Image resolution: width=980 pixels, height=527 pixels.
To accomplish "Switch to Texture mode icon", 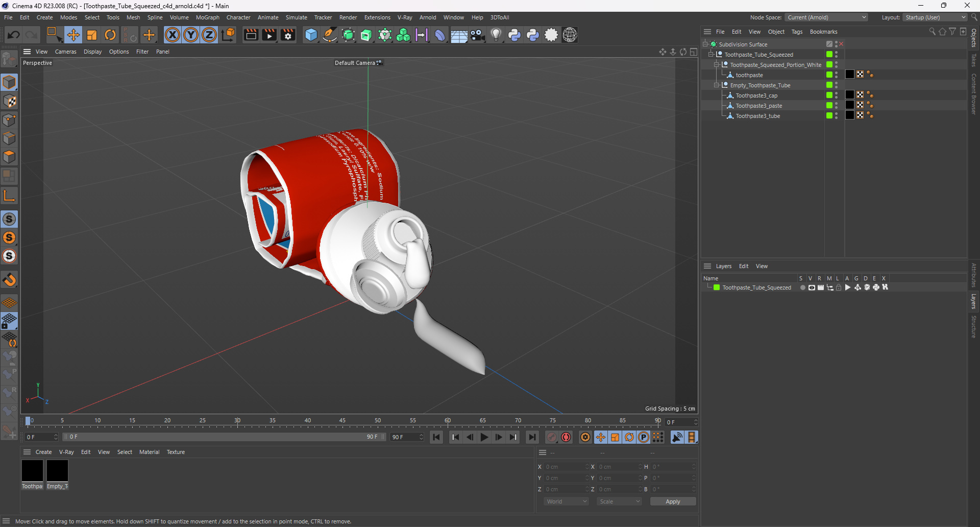I will pos(9,101).
